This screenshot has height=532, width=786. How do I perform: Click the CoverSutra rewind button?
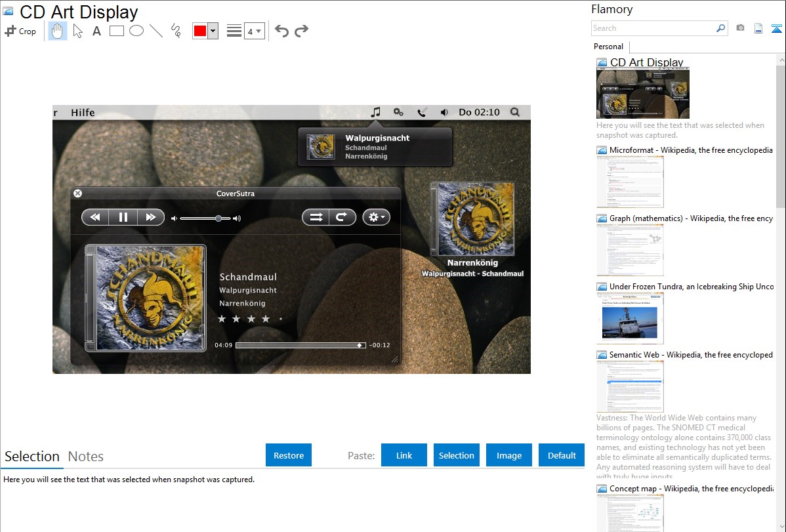(94, 217)
